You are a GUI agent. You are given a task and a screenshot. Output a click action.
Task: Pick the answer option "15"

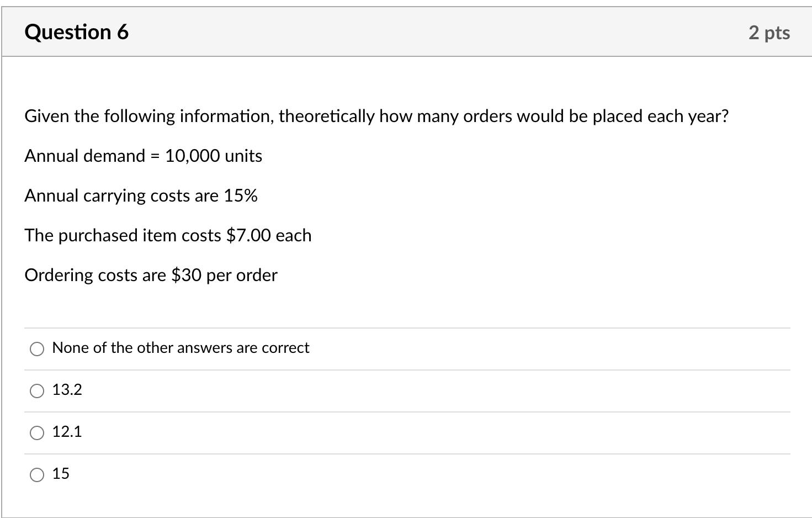(36, 474)
